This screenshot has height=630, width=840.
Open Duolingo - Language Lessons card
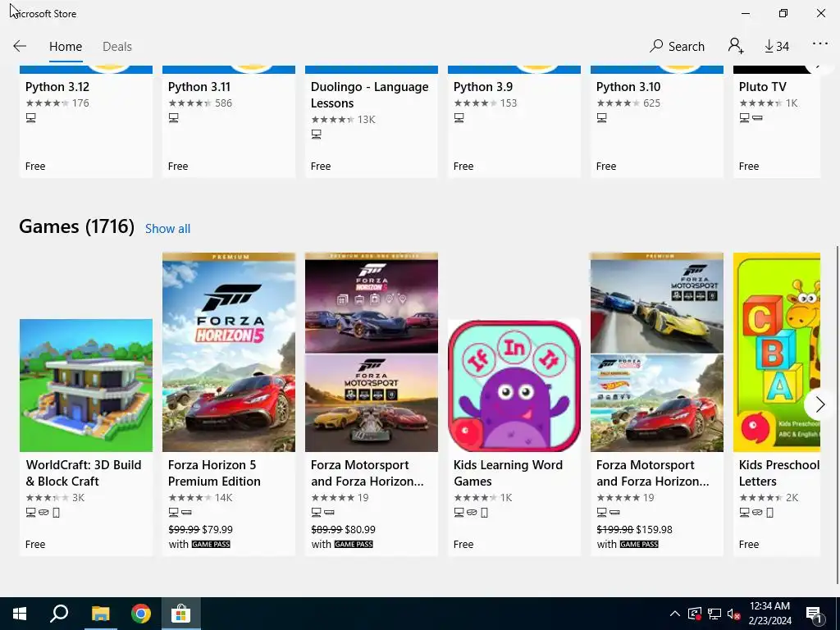(x=372, y=121)
